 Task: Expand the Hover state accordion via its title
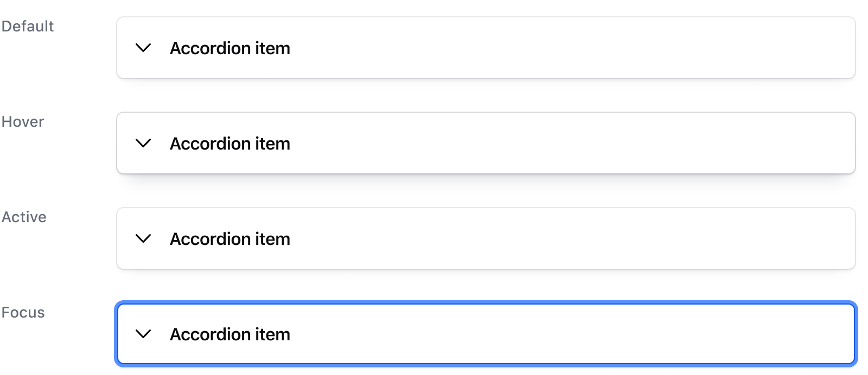tap(230, 144)
